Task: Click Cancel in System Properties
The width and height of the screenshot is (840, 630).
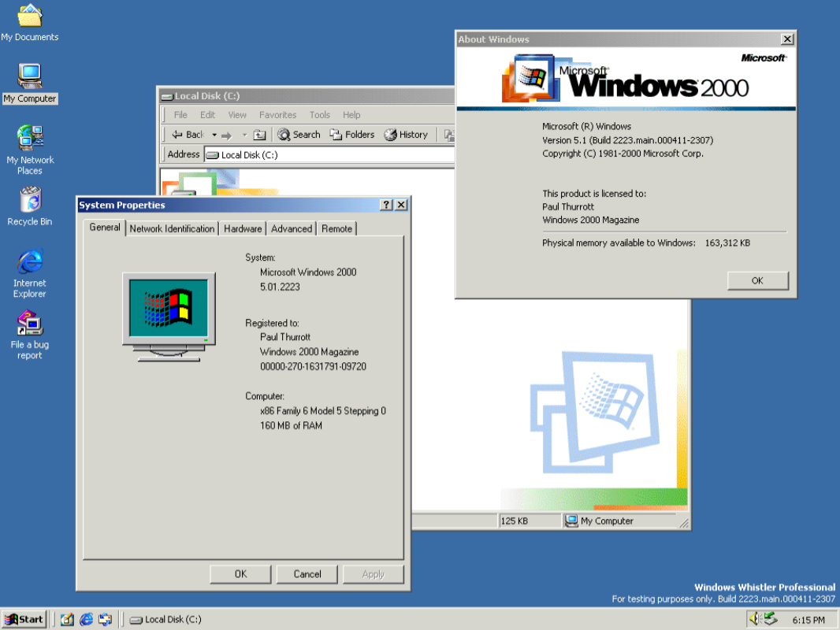Action: click(307, 574)
